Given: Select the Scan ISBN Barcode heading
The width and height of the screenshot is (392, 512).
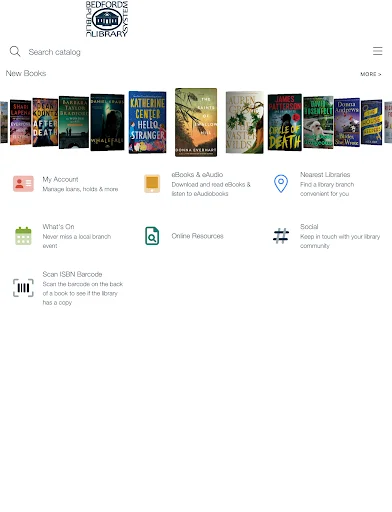Looking at the screenshot, I should (72, 274).
